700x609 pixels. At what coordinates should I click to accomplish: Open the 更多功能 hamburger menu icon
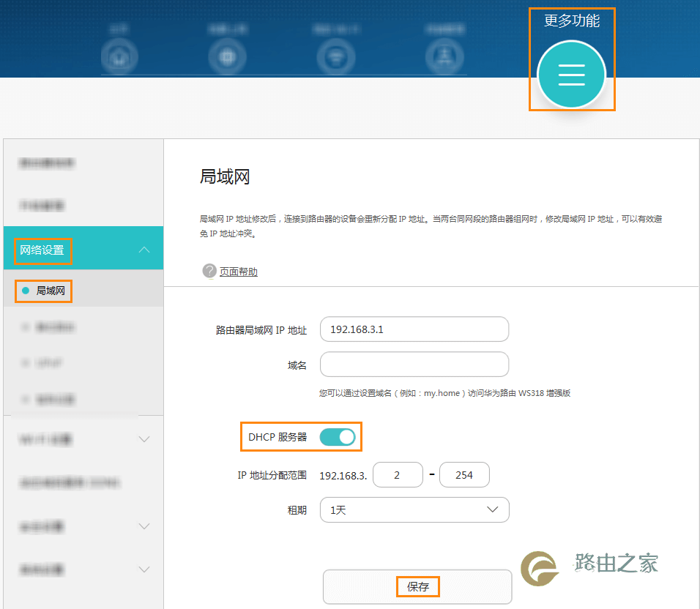pyautogui.click(x=572, y=74)
